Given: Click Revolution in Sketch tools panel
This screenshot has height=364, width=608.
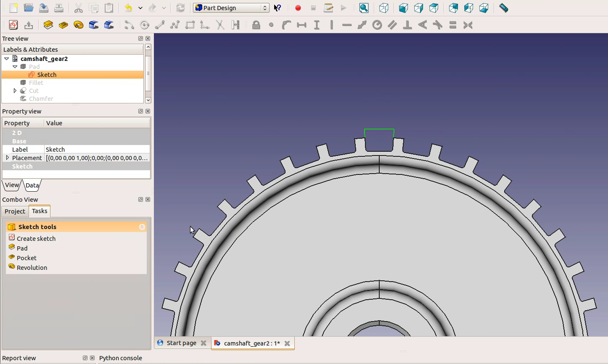Looking at the screenshot, I should click(32, 268).
